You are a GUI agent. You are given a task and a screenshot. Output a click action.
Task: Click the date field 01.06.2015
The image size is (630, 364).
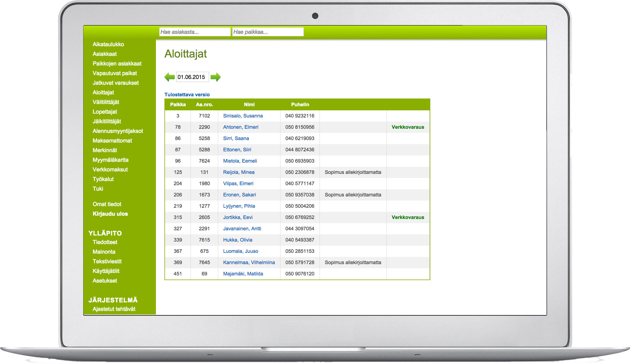(x=192, y=77)
